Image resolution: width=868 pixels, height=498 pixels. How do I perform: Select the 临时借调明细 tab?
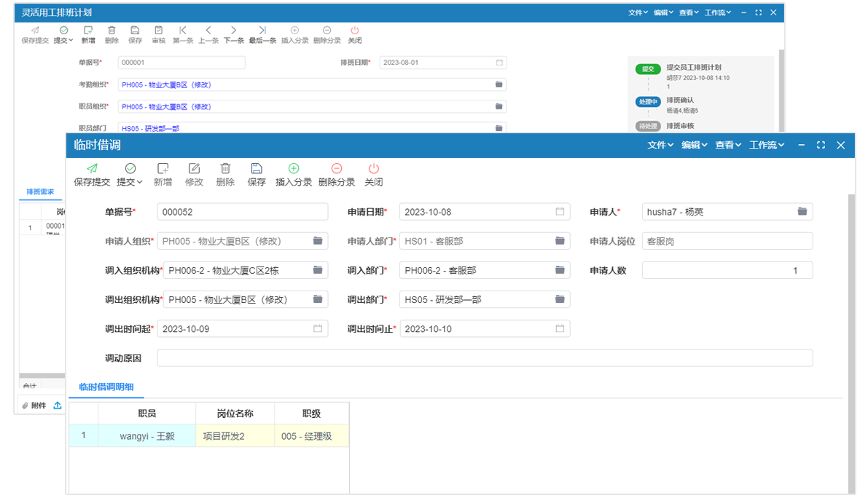click(106, 387)
